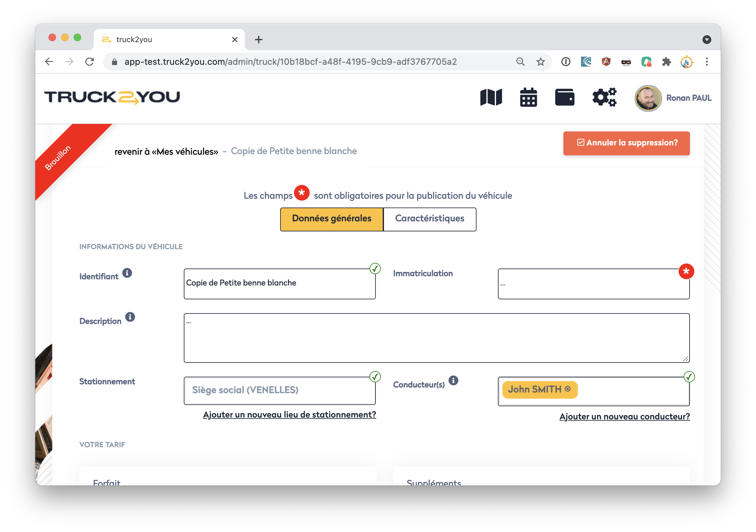Image resolution: width=756 pixels, height=532 pixels.
Task: Click Ajouter un nouveau conducteur link
Action: (x=624, y=417)
